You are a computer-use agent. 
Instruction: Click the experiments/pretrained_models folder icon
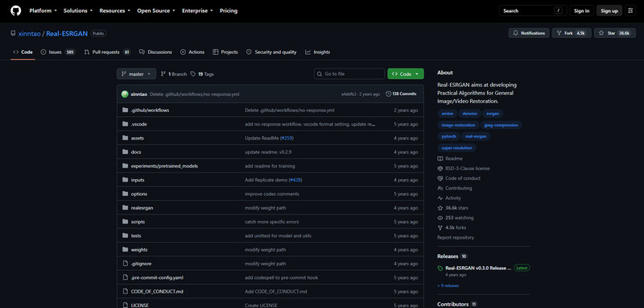[x=126, y=166]
